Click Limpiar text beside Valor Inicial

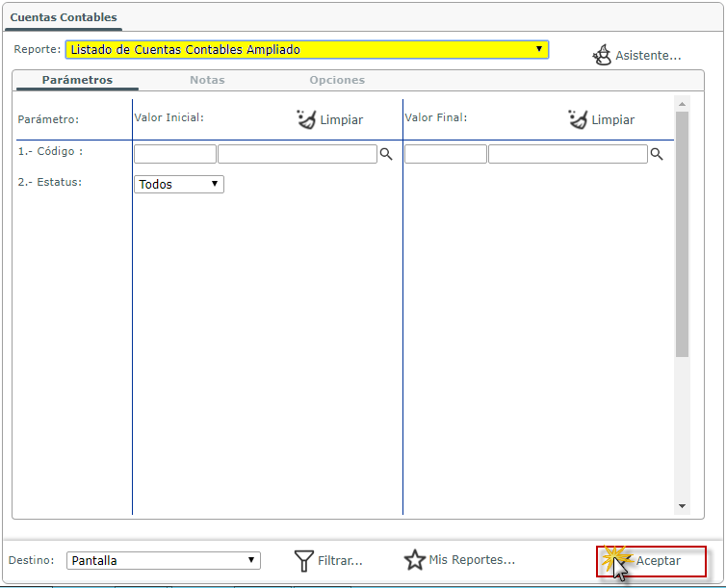341,120
